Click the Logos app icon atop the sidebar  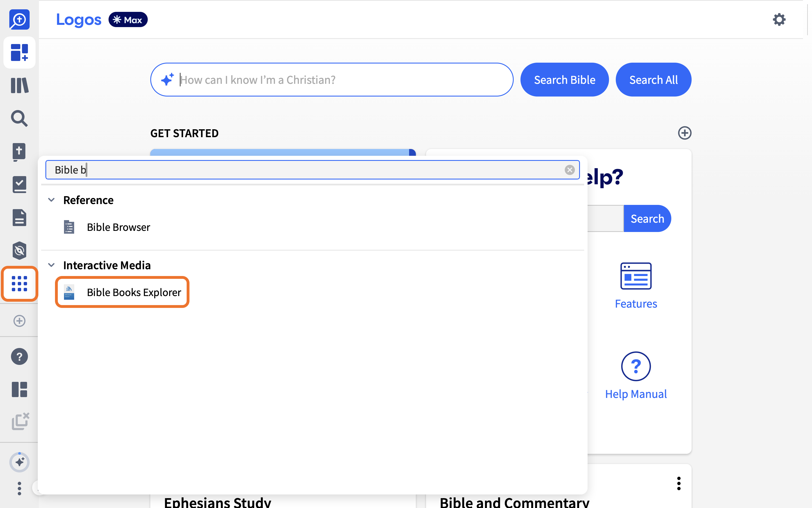(x=19, y=19)
